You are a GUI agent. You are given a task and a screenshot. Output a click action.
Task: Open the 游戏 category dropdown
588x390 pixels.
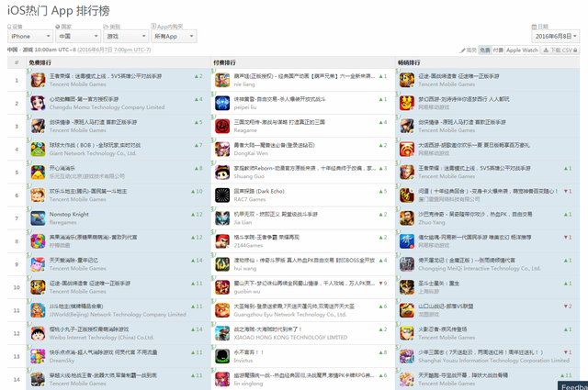click(x=126, y=37)
